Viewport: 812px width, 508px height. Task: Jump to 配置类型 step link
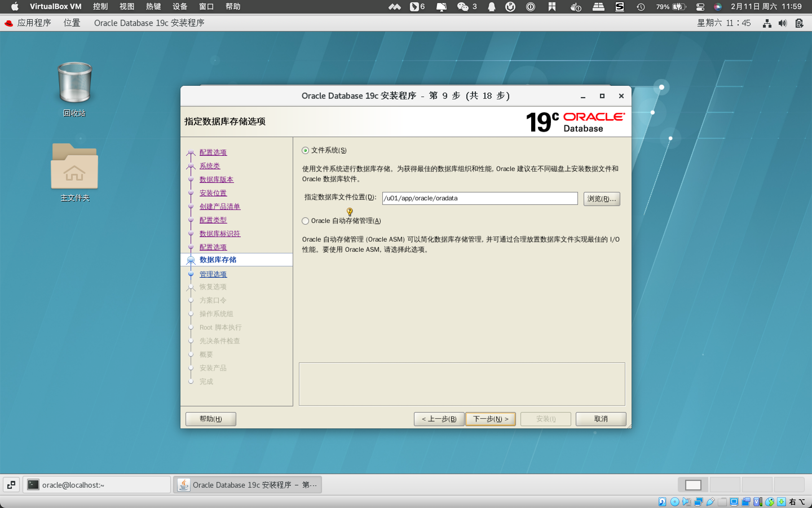[x=213, y=220]
